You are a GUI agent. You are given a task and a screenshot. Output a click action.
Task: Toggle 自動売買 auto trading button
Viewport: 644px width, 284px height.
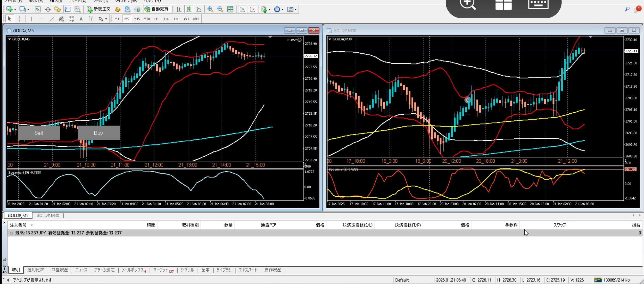point(157,9)
